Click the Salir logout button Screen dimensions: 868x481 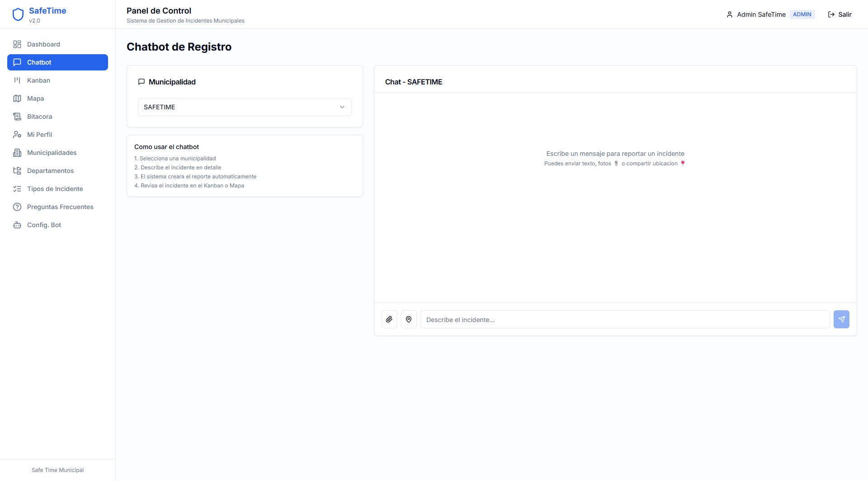(840, 14)
